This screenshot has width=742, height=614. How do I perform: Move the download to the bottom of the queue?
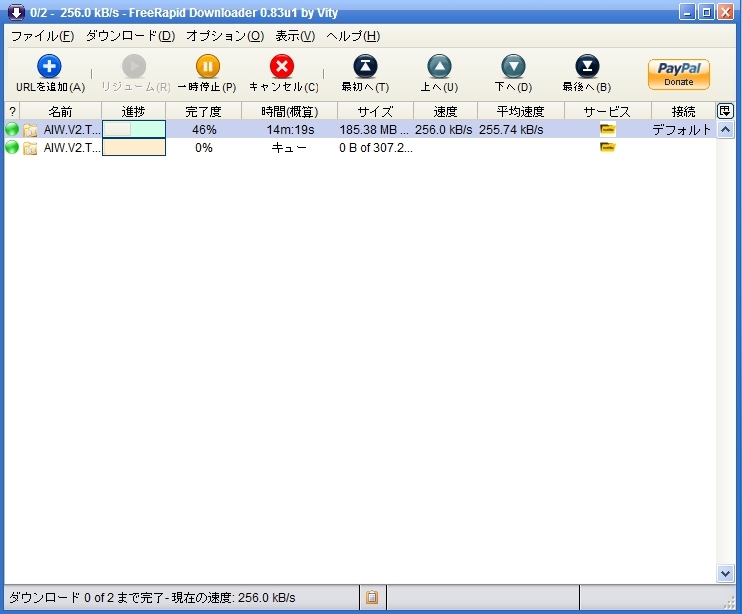[587, 66]
